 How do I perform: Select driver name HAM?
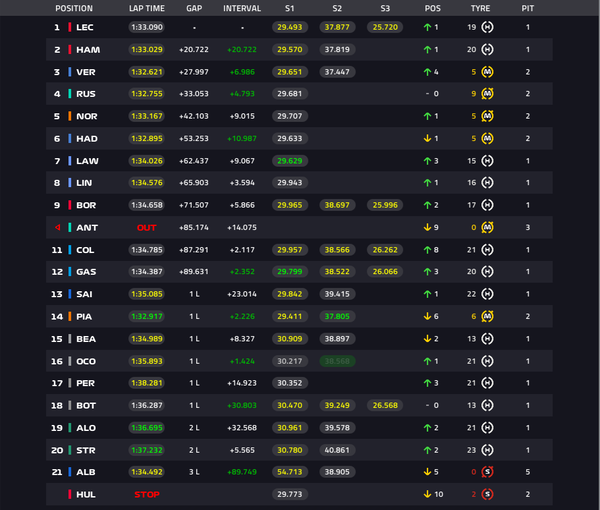coord(88,50)
